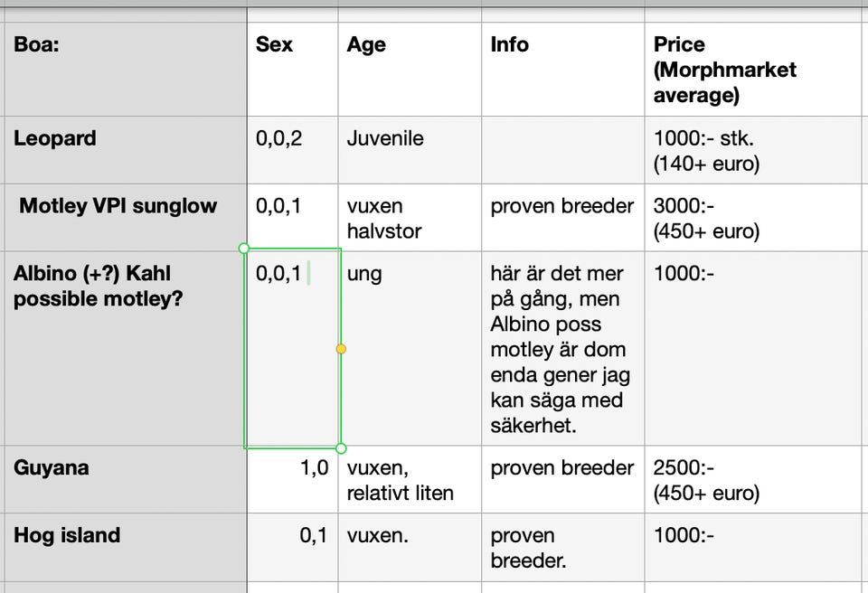868x593 pixels.
Task: Select the "vuxen halvstor" age cell
Action: (x=409, y=218)
